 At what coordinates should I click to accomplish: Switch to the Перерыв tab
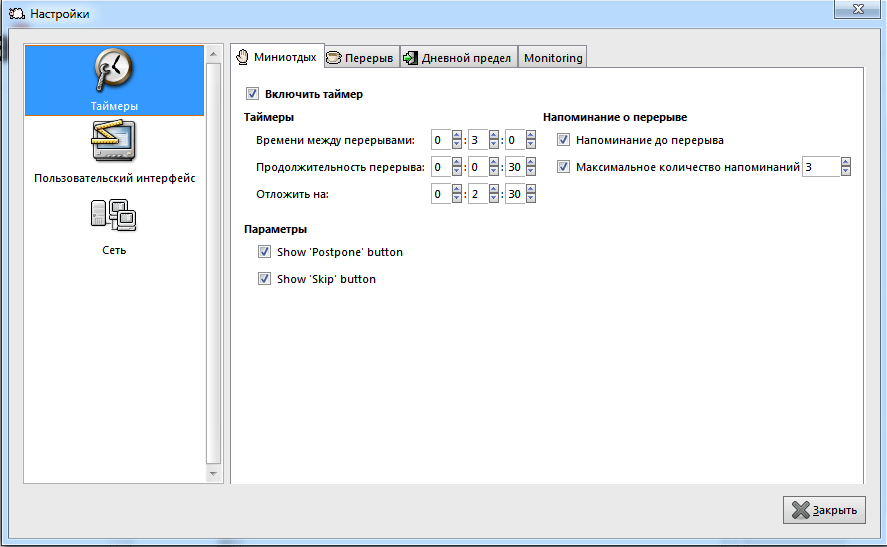coord(362,57)
